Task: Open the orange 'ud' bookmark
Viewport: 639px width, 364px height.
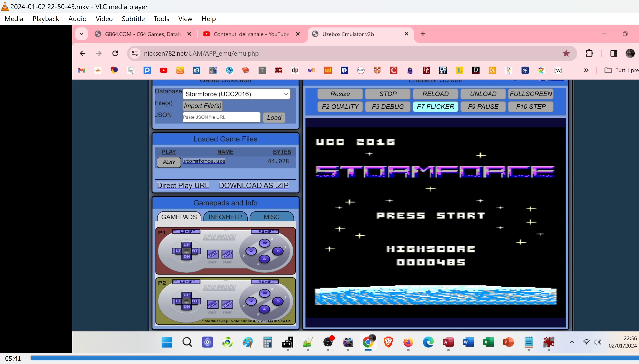Action: click(328, 70)
